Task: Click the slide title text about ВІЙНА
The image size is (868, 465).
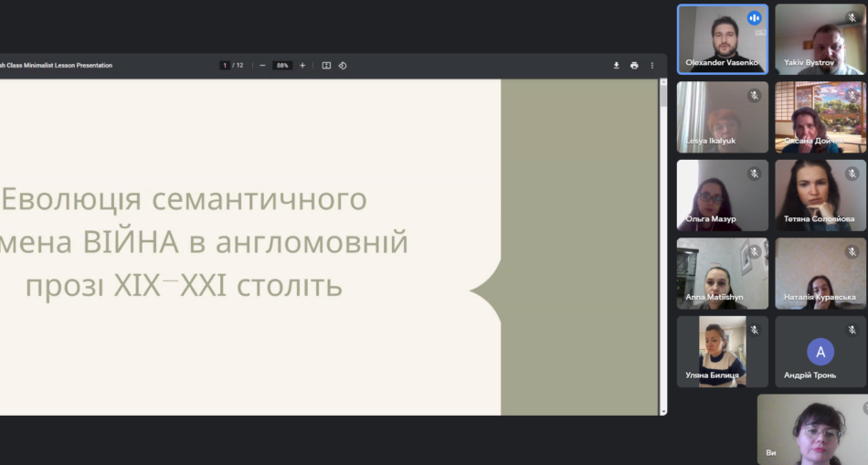Action: point(206,243)
